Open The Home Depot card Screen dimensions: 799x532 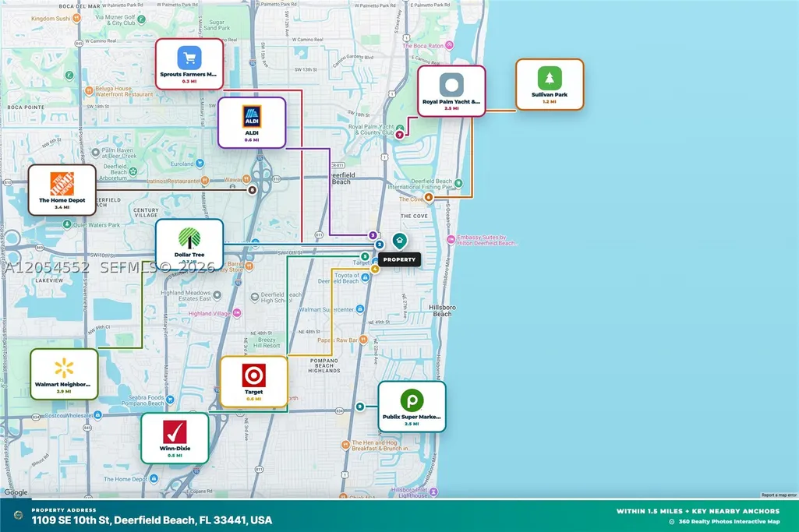pyautogui.click(x=62, y=190)
